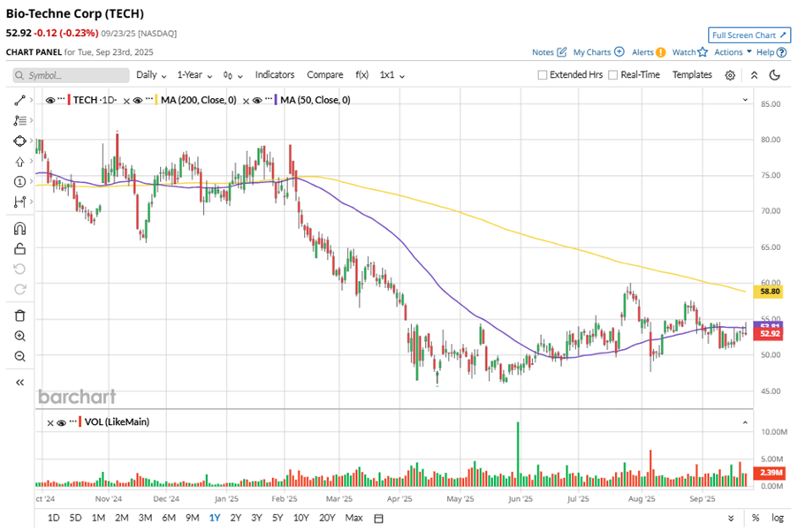Open the Actions dropdown menu
Image resolution: width=798 pixels, height=532 pixels.
[733, 52]
